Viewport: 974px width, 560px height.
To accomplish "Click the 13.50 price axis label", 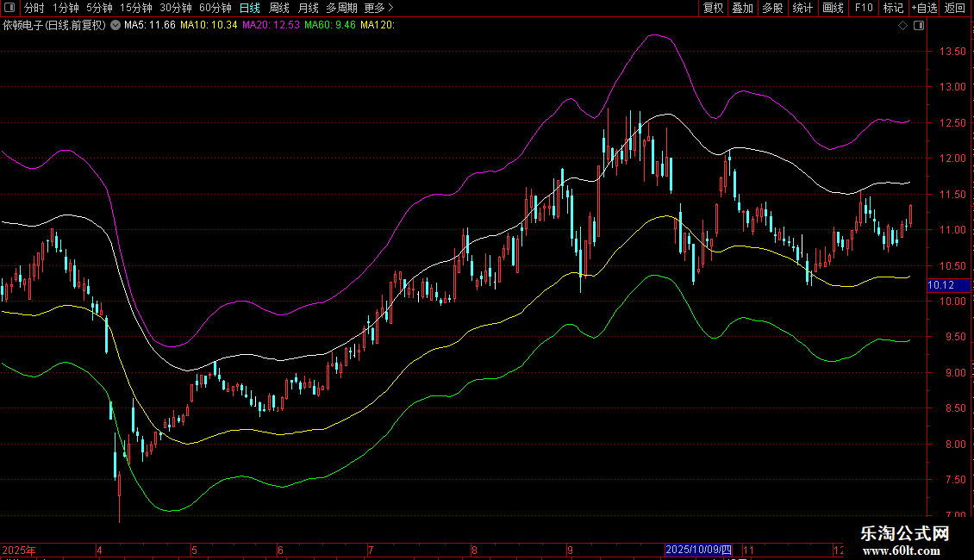I will point(952,52).
